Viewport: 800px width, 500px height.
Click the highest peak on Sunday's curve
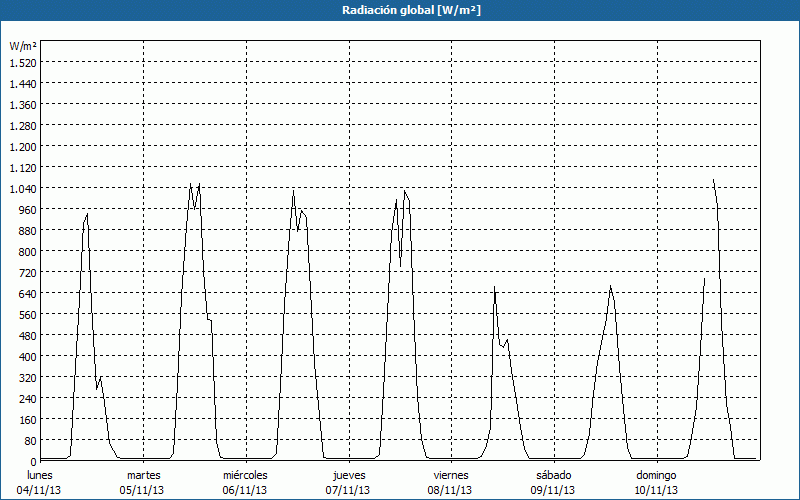713,181
